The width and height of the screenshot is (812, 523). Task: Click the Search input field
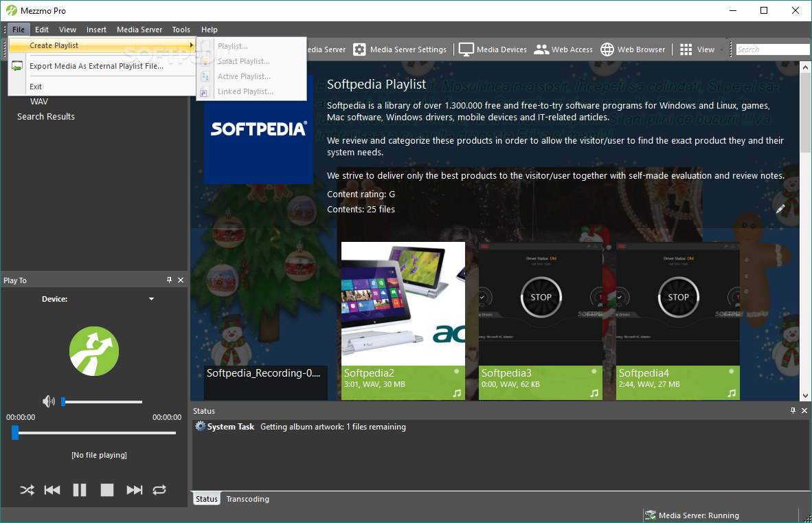click(x=773, y=49)
